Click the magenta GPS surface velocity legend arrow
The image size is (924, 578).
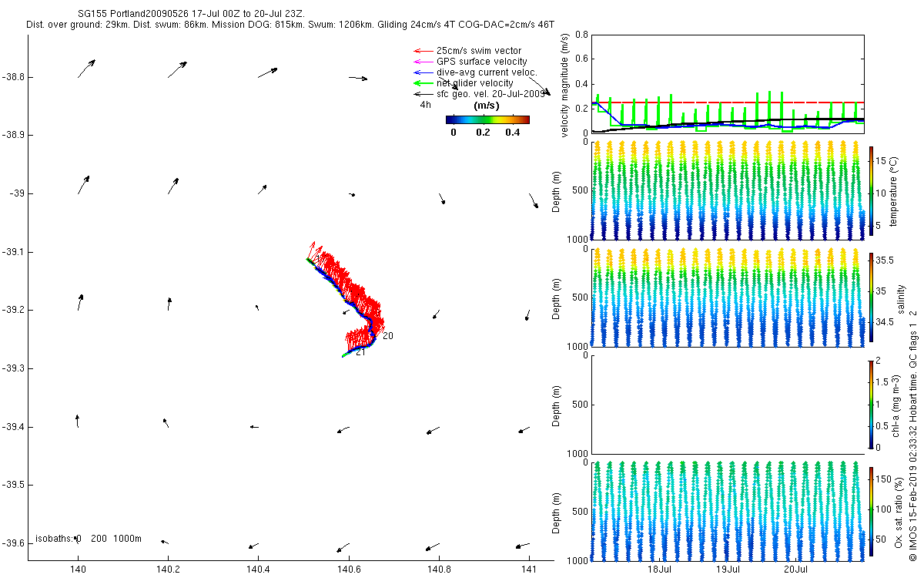click(422, 62)
